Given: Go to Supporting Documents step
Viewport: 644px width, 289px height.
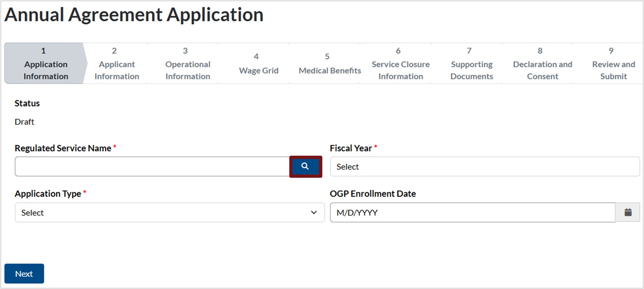Looking at the screenshot, I should tap(471, 64).
